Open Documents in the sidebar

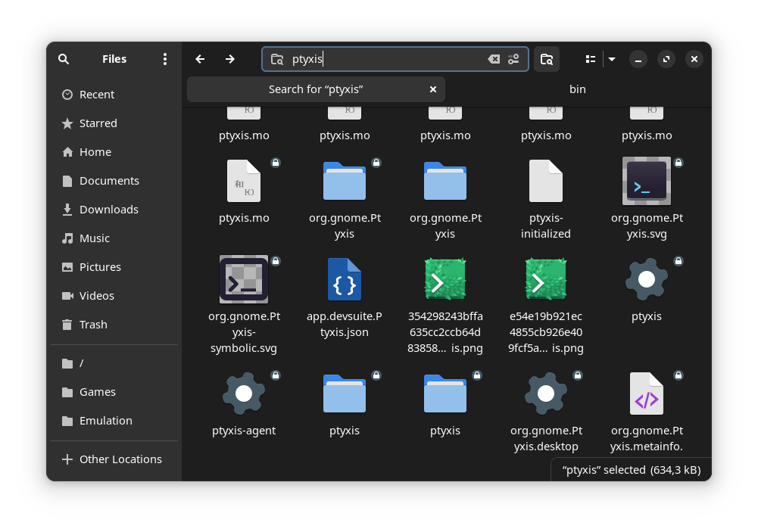[114, 181]
